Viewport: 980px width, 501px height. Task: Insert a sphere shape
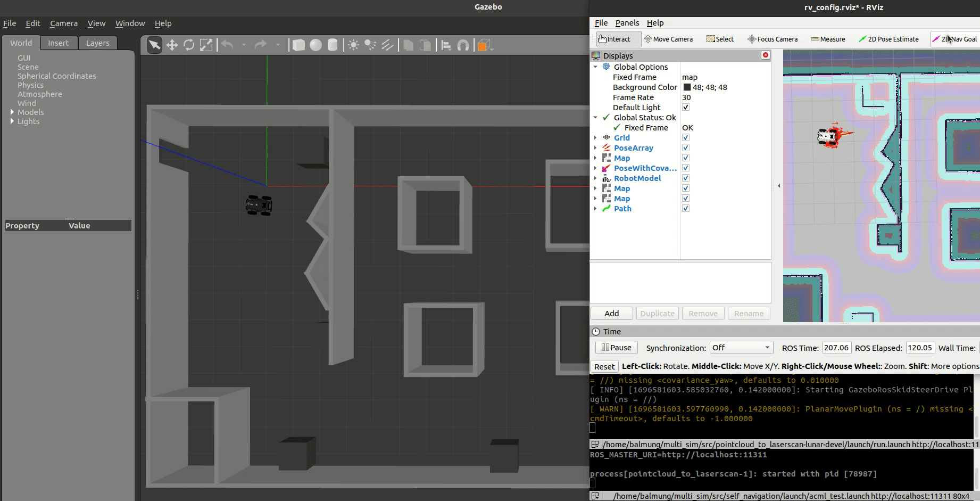tap(316, 45)
